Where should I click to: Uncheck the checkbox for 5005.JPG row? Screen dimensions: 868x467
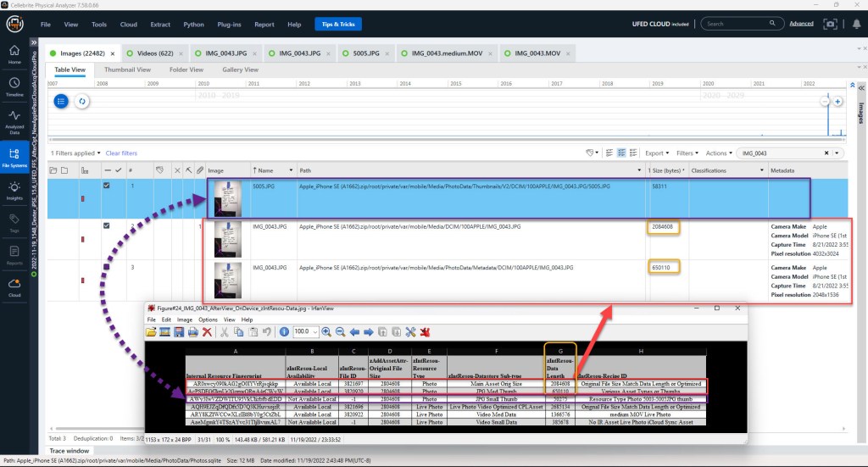106,186
